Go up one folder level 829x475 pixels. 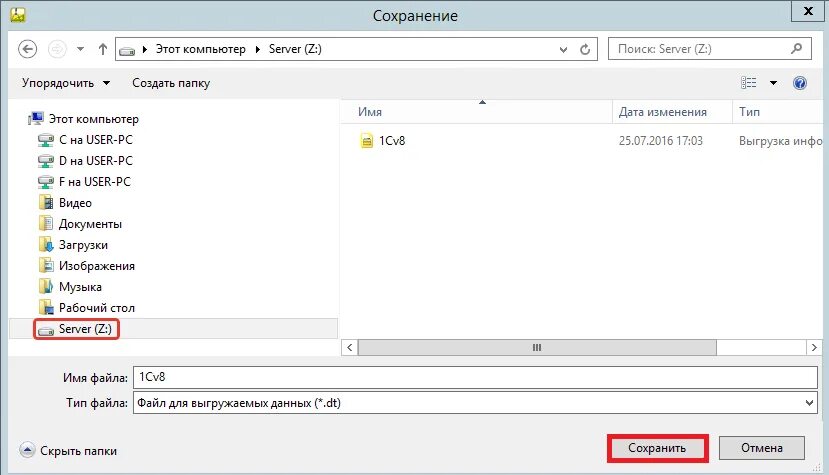click(x=103, y=49)
